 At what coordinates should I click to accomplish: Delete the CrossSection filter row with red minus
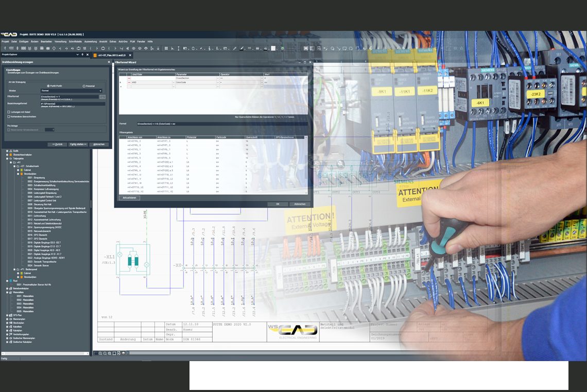[129, 78]
